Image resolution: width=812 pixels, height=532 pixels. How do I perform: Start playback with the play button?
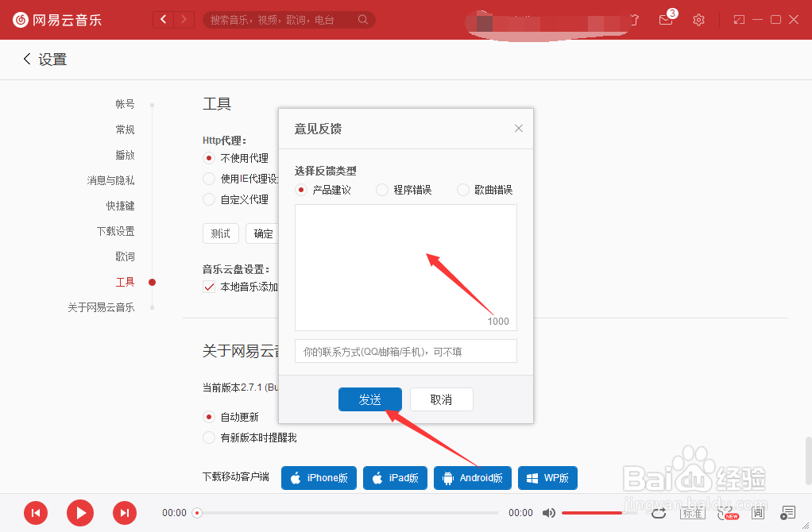click(80, 513)
